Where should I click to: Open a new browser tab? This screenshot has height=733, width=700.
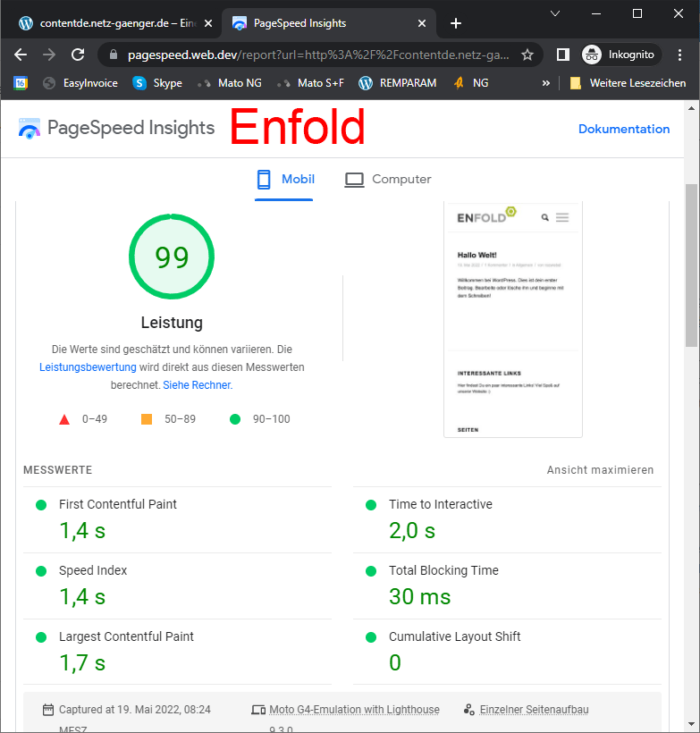pos(455,23)
